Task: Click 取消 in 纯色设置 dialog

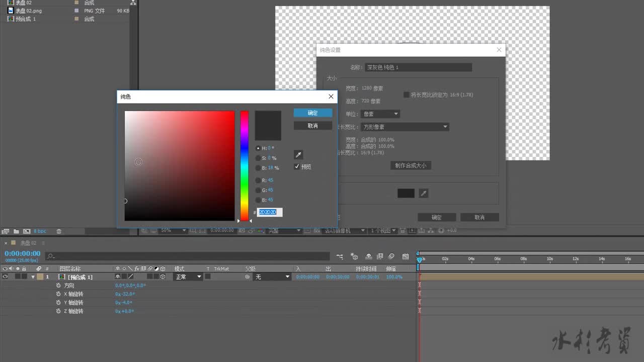Action: [479, 217]
